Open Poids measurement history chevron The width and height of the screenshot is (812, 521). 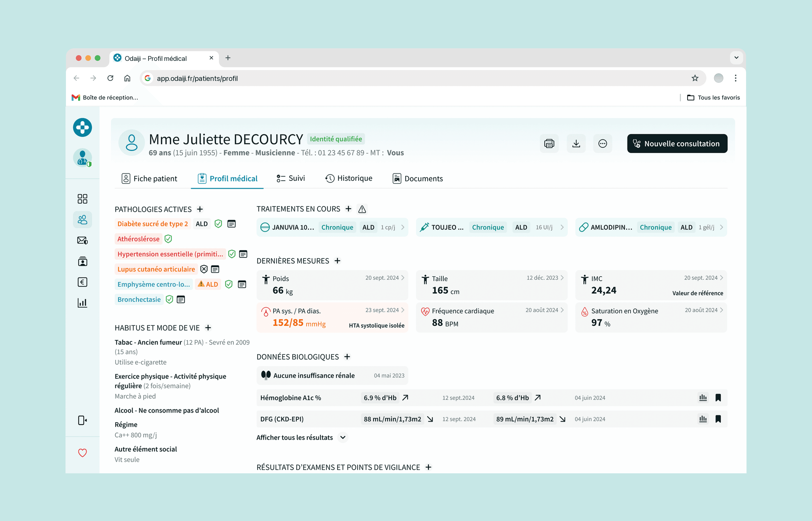(403, 278)
